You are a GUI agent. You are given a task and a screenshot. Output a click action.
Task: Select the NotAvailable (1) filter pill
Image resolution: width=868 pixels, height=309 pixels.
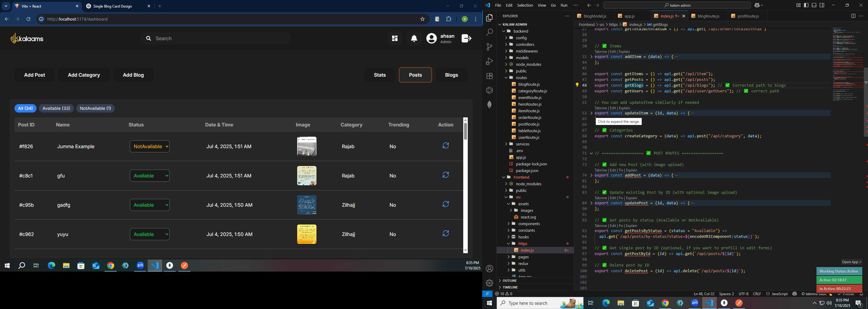tap(95, 108)
